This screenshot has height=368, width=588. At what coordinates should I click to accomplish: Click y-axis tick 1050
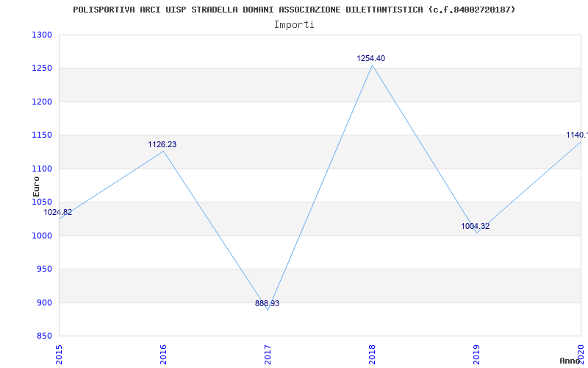(x=42, y=202)
